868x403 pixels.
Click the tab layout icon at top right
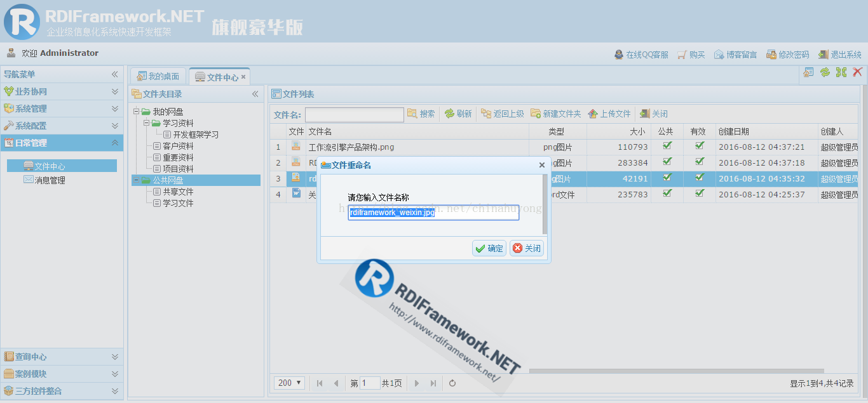(808, 72)
